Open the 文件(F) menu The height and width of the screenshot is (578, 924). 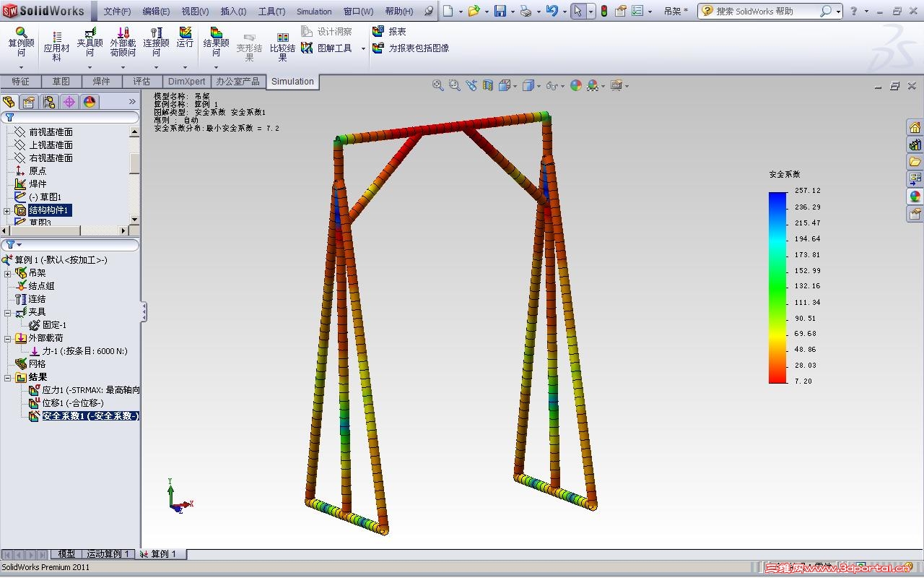[117, 12]
